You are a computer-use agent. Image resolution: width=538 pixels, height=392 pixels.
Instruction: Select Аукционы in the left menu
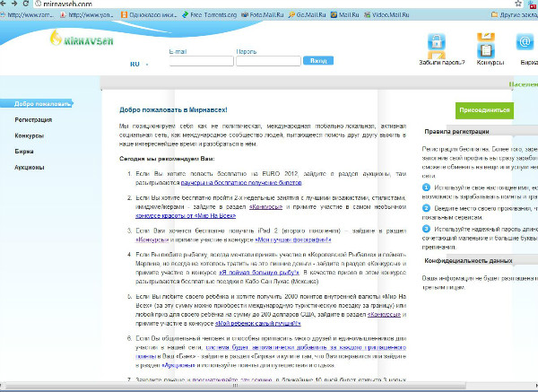click(30, 168)
